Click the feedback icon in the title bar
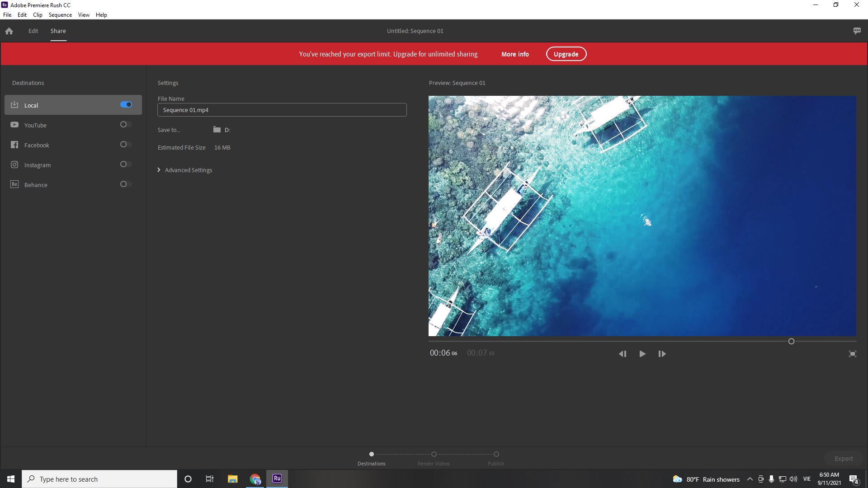Viewport: 868px width, 488px height. tap(857, 31)
